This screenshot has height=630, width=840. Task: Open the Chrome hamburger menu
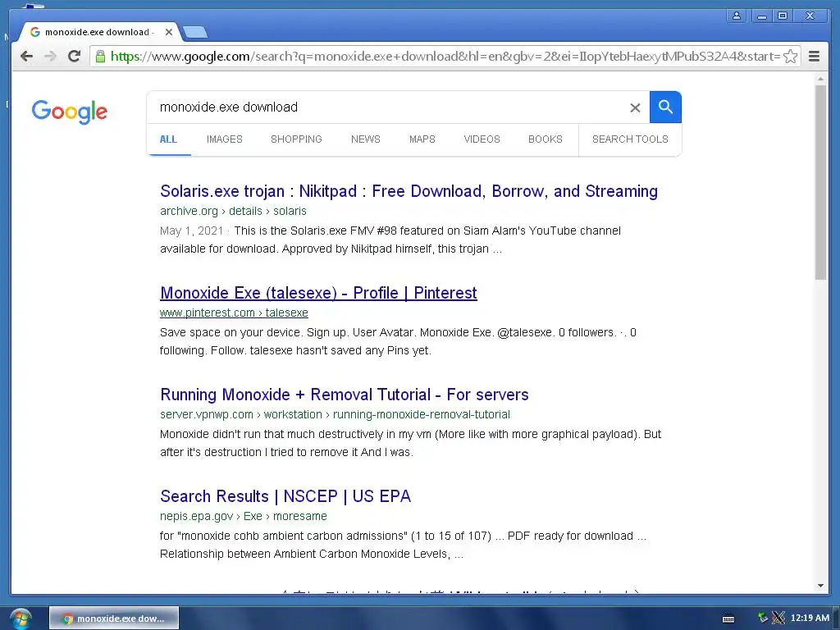tap(814, 57)
